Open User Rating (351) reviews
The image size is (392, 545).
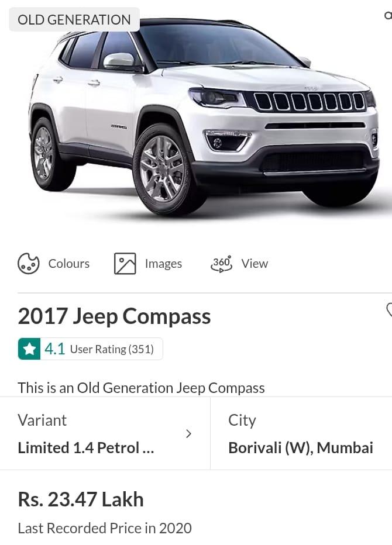click(x=112, y=349)
